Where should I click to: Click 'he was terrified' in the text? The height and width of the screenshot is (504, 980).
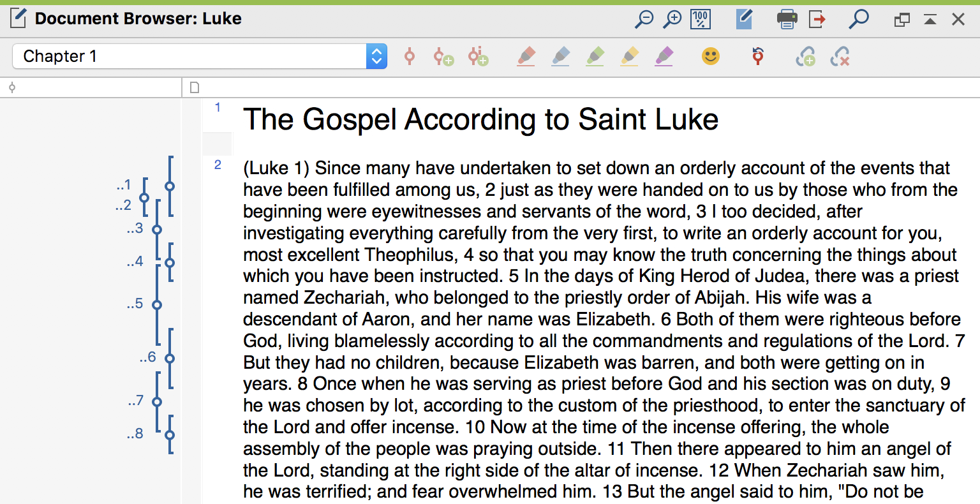[308, 492]
